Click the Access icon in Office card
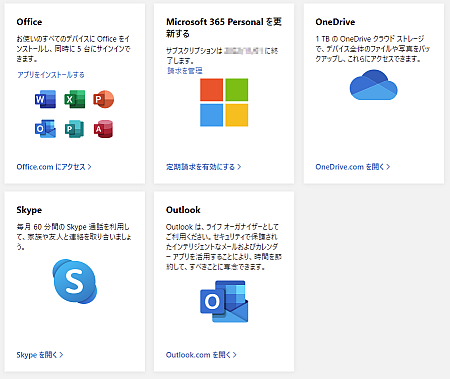This screenshot has height=379, width=450. [103, 129]
